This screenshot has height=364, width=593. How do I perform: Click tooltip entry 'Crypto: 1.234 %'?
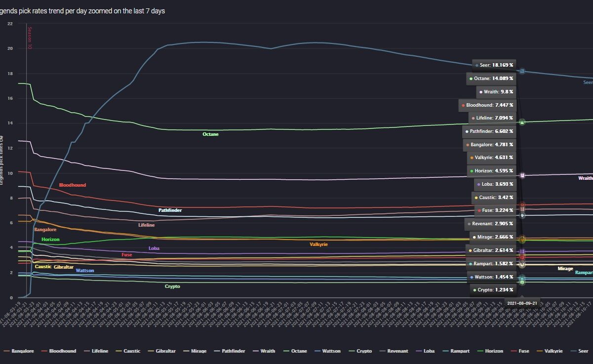tap(493, 290)
